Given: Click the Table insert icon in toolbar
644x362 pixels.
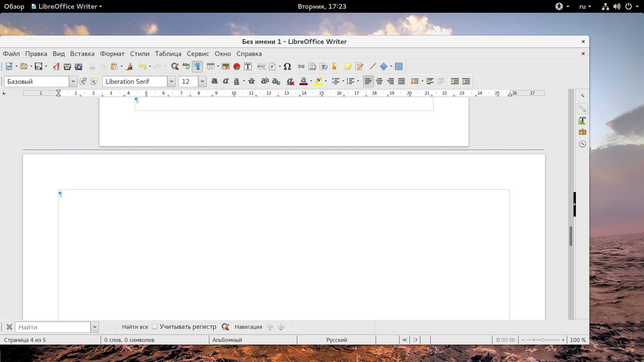Looking at the screenshot, I should (x=210, y=66).
